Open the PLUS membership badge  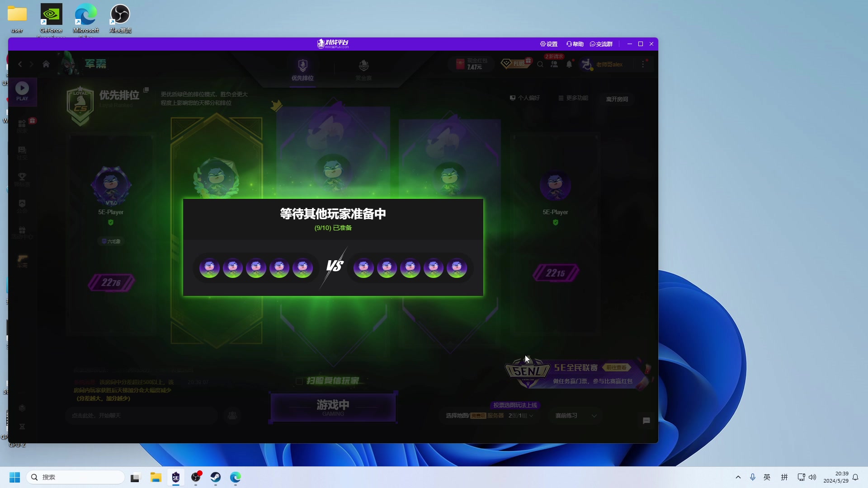tap(515, 63)
